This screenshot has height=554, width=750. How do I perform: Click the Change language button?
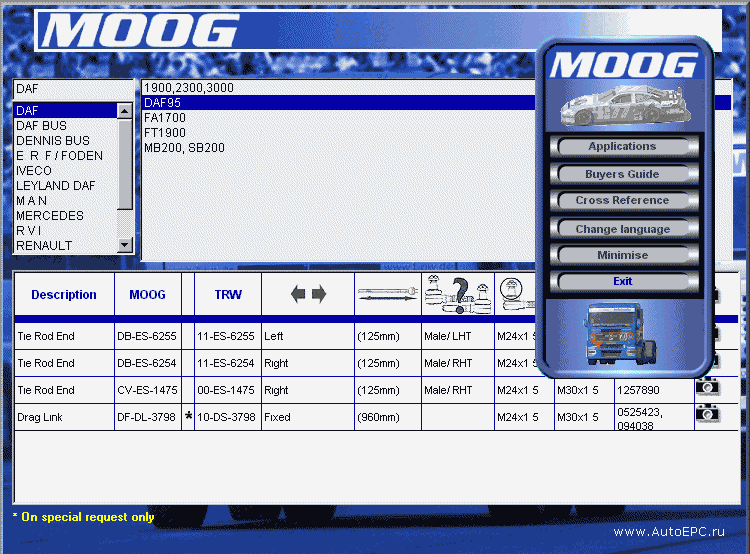(624, 229)
